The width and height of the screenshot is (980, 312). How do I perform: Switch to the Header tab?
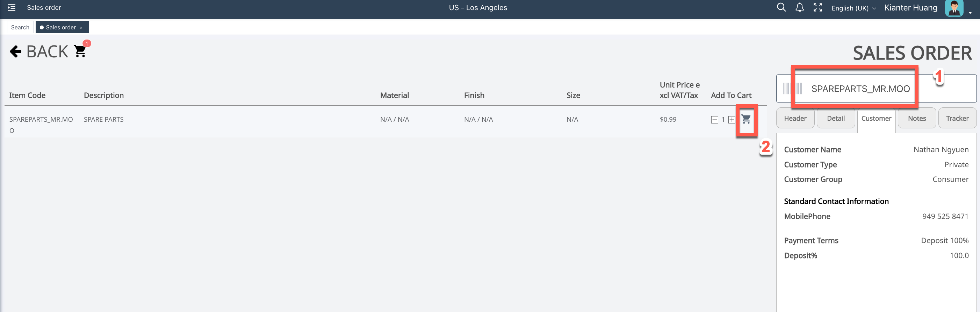click(795, 119)
